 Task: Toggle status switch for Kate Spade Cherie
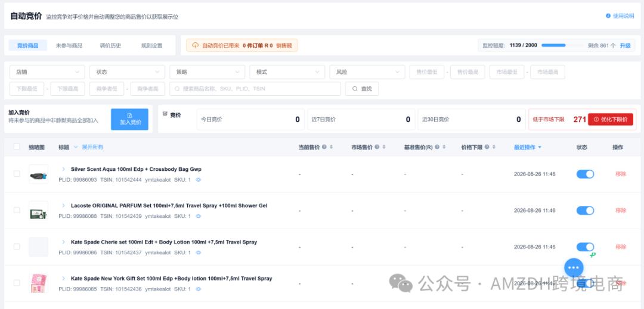(586, 246)
